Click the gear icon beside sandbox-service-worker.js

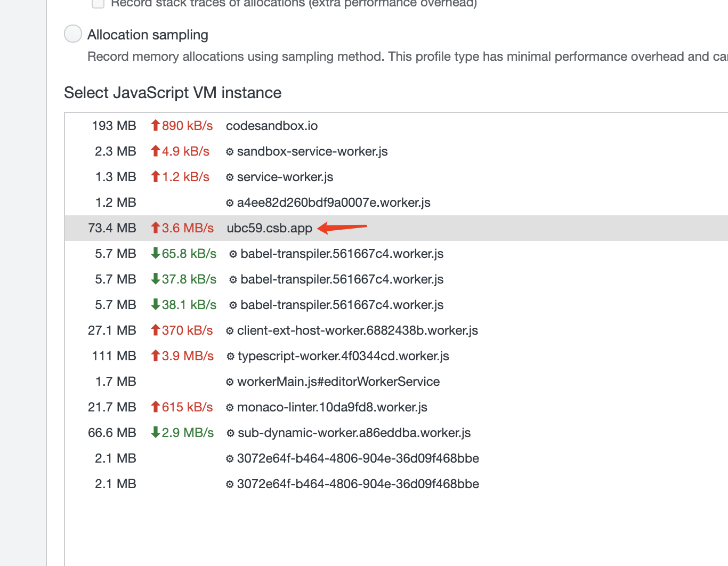(x=230, y=151)
